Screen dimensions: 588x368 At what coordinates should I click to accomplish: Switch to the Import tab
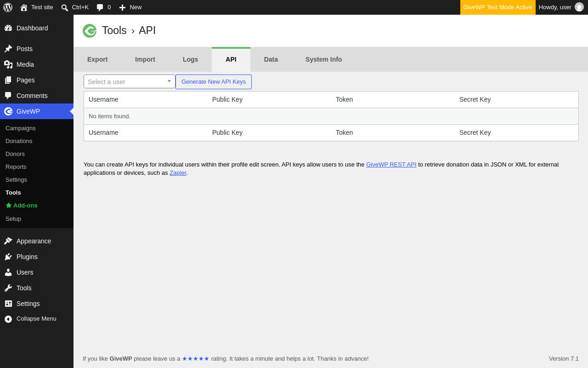coord(145,59)
